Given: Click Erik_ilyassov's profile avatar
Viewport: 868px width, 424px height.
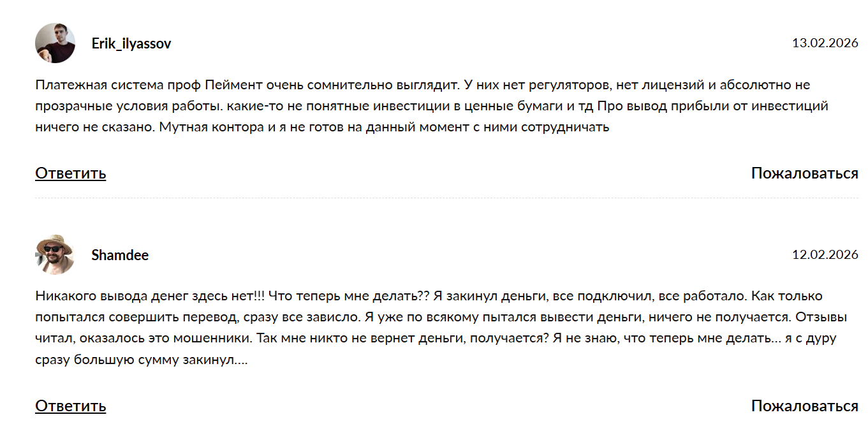Looking at the screenshot, I should 55,43.
